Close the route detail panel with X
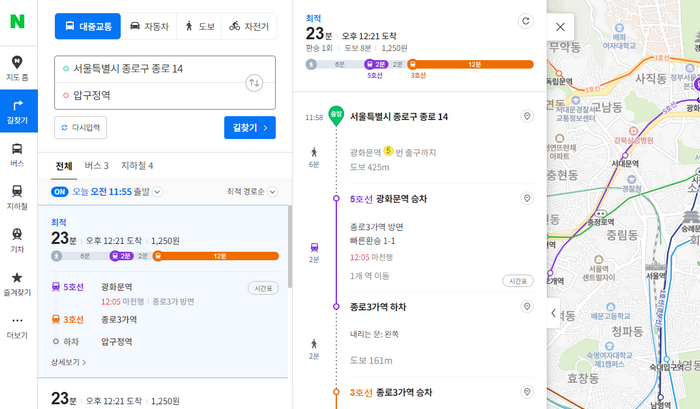The image size is (700, 409). coord(560,27)
